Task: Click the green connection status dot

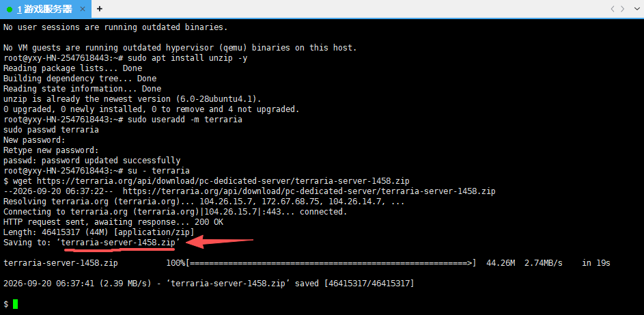Action: 10,10
